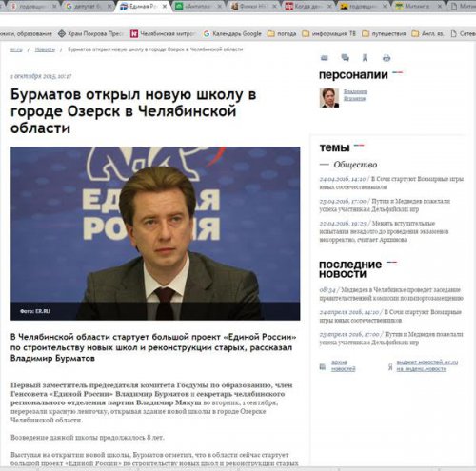Close the «Антипла... tab
476x471 pixels.
(219, 6)
